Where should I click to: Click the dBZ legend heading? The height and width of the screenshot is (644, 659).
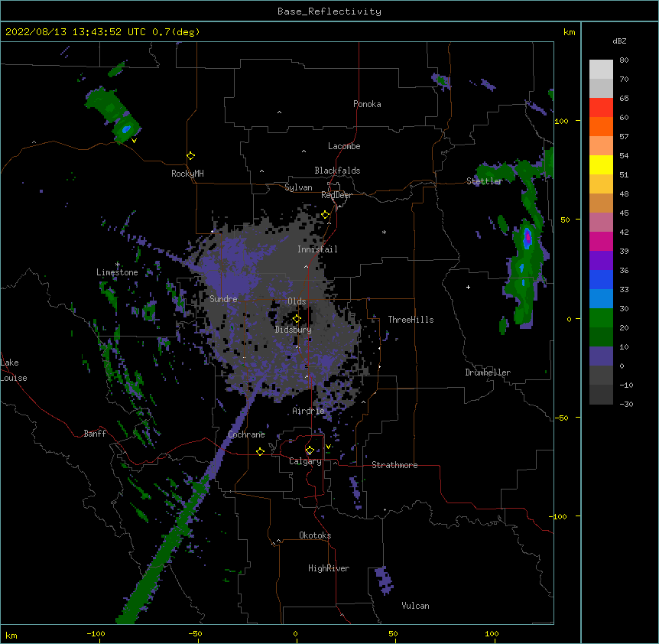click(619, 41)
